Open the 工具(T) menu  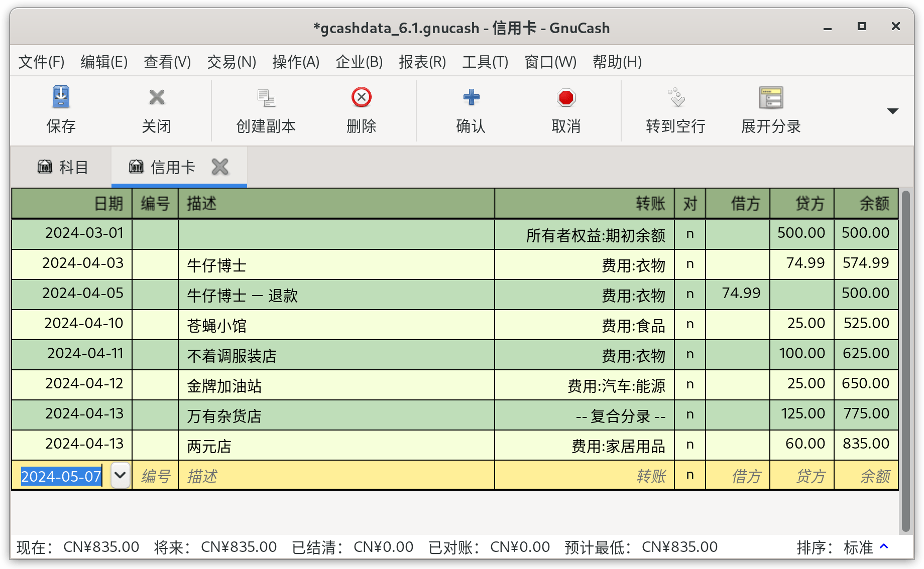(x=485, y=62)
